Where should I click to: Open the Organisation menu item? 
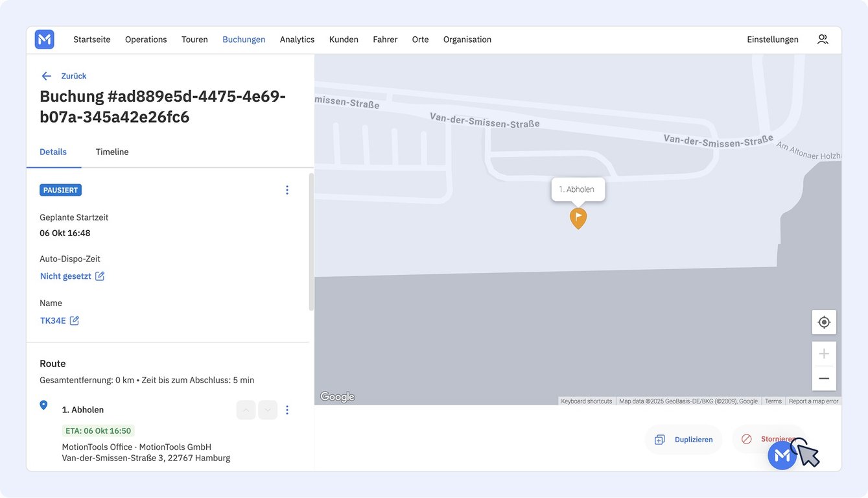pyautogui.click(x=467, y=40)
